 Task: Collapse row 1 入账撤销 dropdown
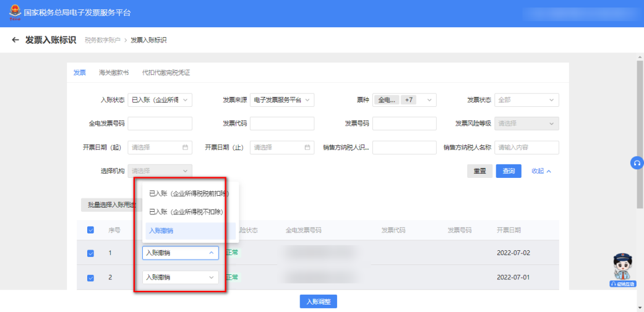[x=181, y=253]
